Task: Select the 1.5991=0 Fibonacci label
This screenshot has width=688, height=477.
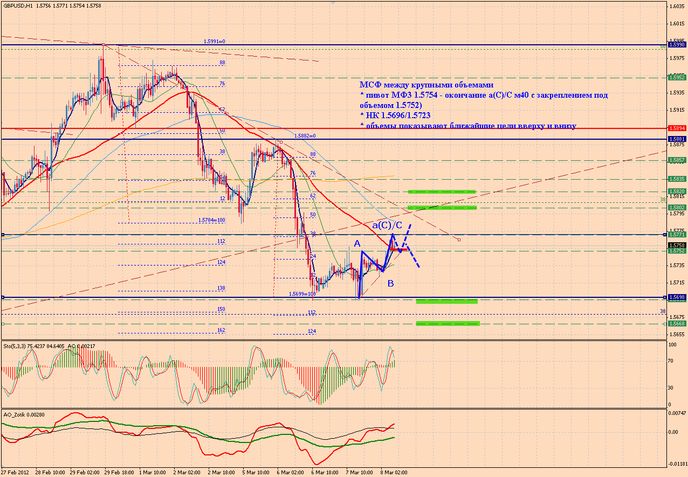Action: (x=214, y=42)
